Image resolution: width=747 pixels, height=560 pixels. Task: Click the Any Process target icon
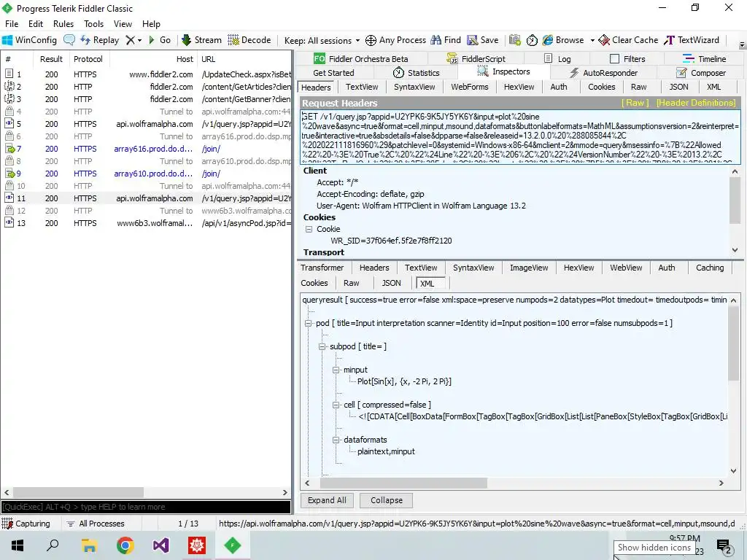click(x=395, y=40)
